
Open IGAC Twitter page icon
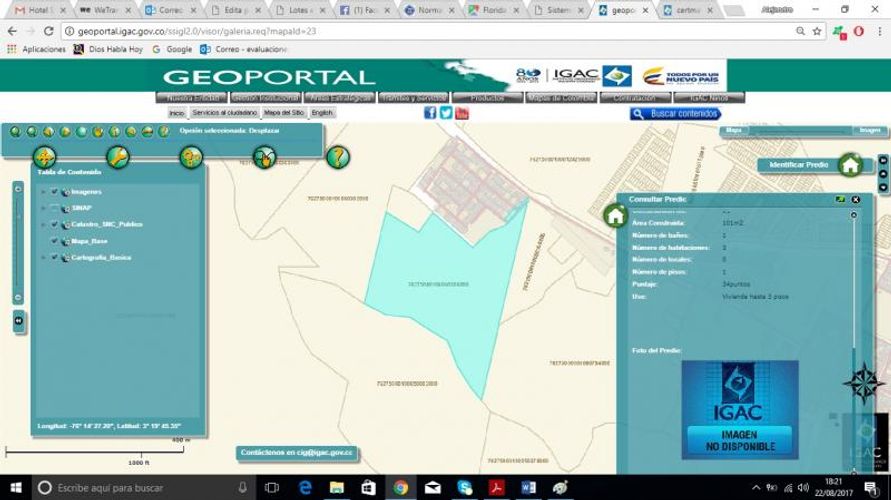[x=446, y=112]
